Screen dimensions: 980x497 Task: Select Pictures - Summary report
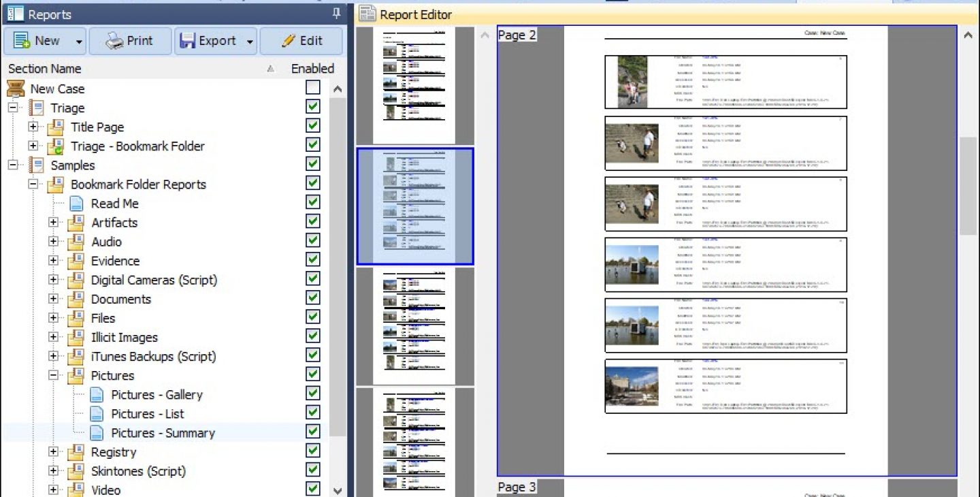coord(163,433)
